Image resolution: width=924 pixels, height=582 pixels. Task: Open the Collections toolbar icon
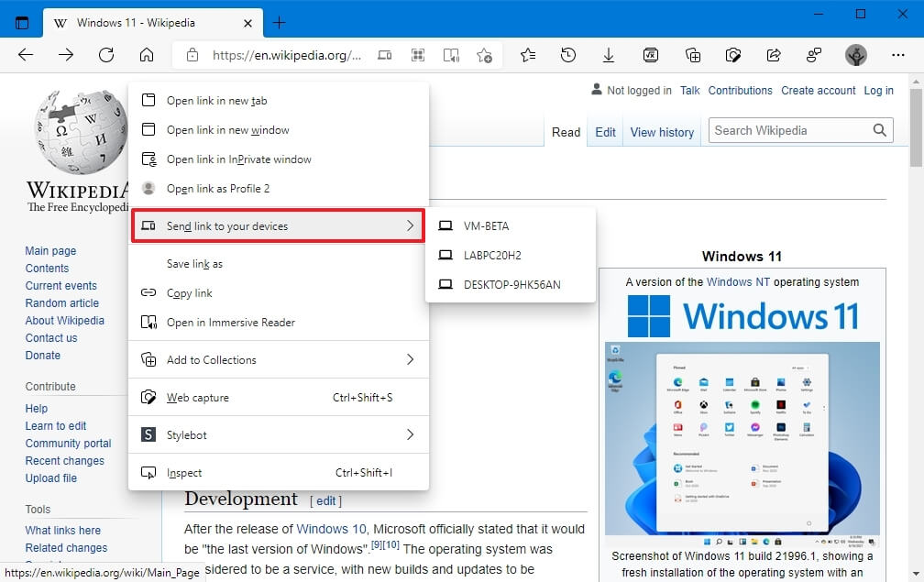tap(693, 55)
